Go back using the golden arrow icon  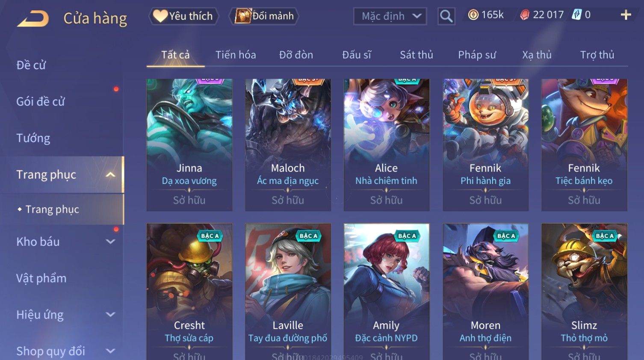pos(33,19)
